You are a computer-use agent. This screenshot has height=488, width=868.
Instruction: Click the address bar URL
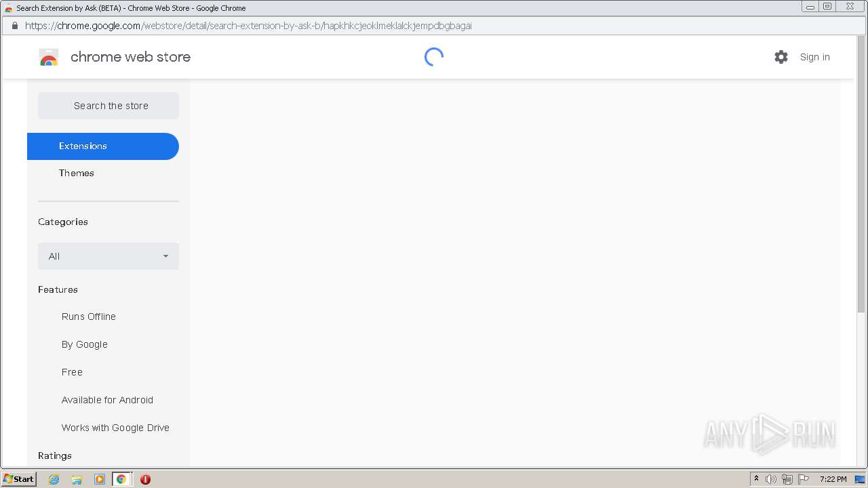248,26
